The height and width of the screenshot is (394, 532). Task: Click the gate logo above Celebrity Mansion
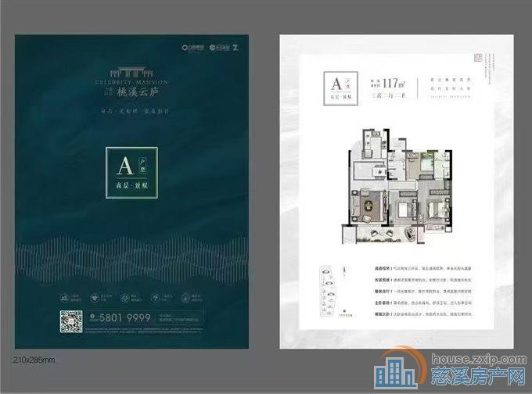[x=131, y=72]
